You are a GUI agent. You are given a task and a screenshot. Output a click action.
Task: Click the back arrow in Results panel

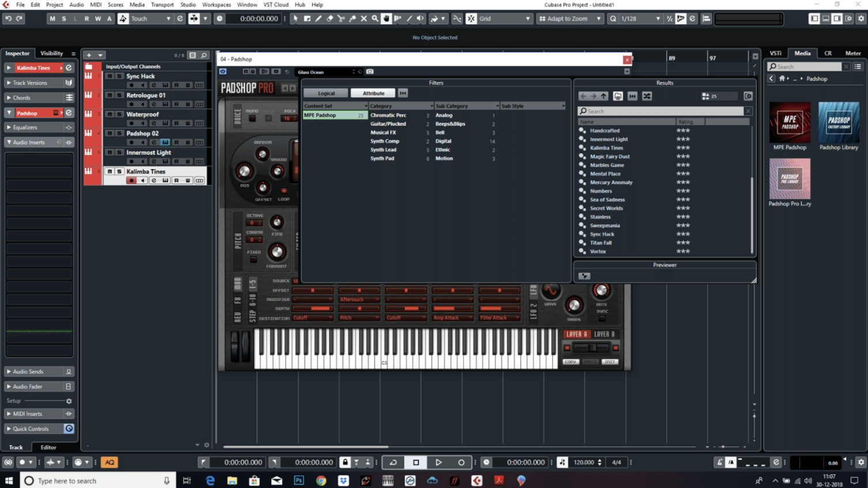[583, 96]
